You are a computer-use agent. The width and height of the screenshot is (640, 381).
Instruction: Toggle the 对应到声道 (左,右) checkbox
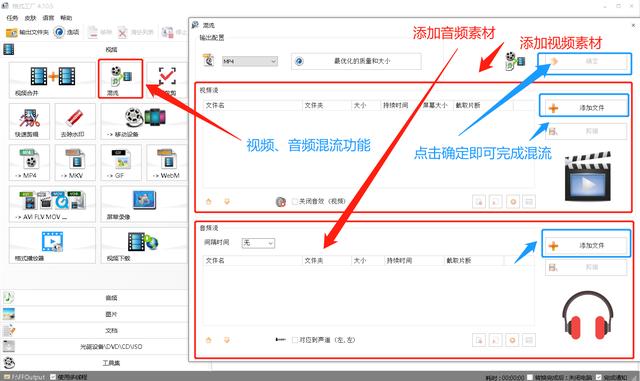coord(295,340)
